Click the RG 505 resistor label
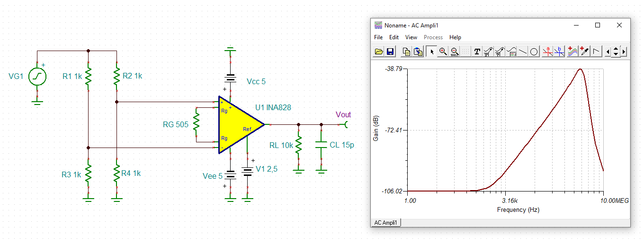The width and height of the screenshot is (644, 244). click(176, 125)
